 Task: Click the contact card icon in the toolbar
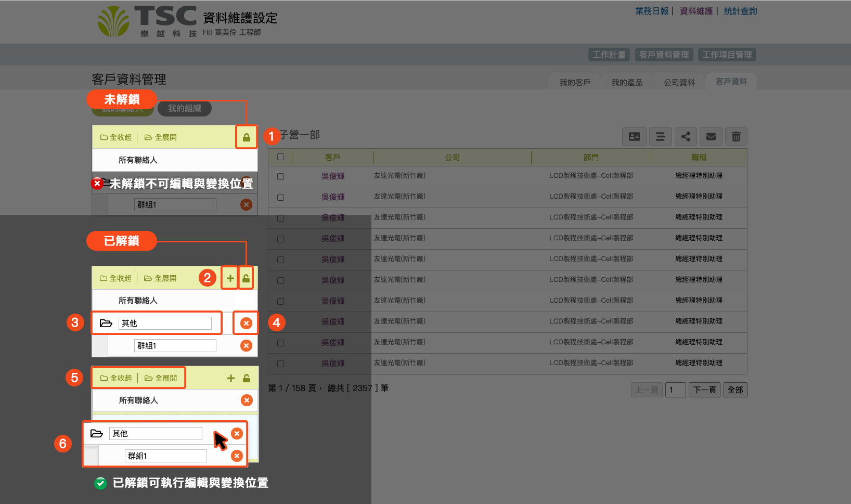(x=634, y=137)
